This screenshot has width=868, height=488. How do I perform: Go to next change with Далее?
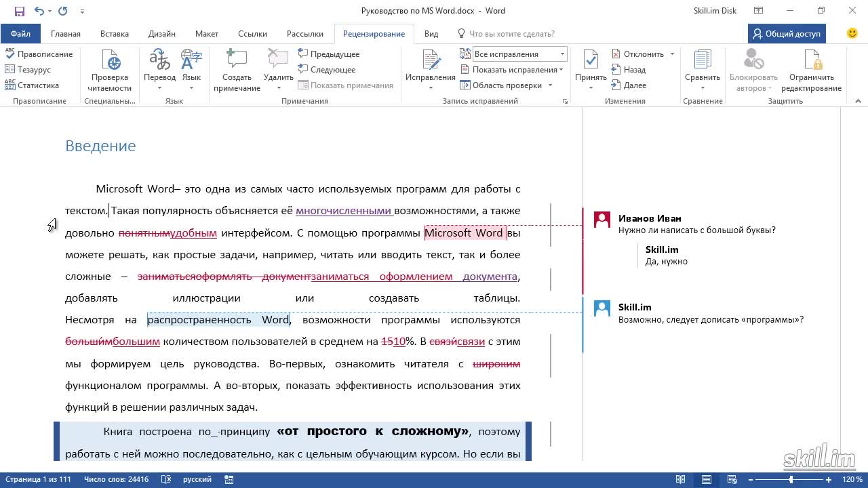(629, 85)
